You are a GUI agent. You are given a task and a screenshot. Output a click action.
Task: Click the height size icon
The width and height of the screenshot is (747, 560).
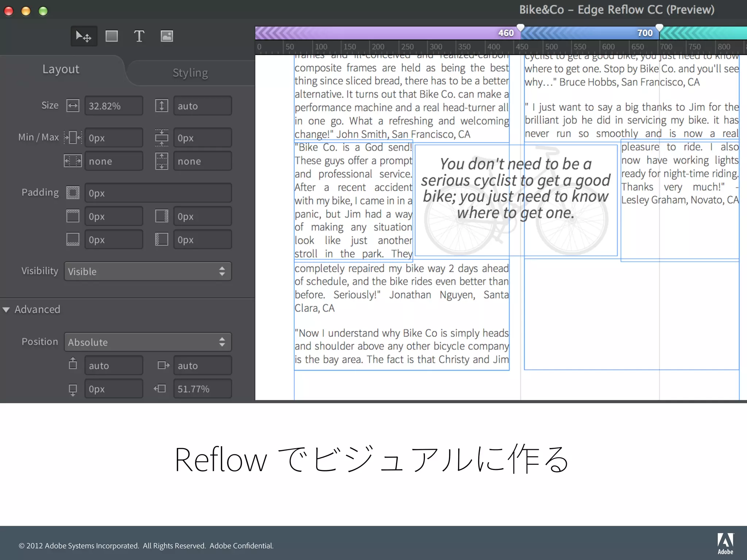pyautogui.click(x=162, y=106)
